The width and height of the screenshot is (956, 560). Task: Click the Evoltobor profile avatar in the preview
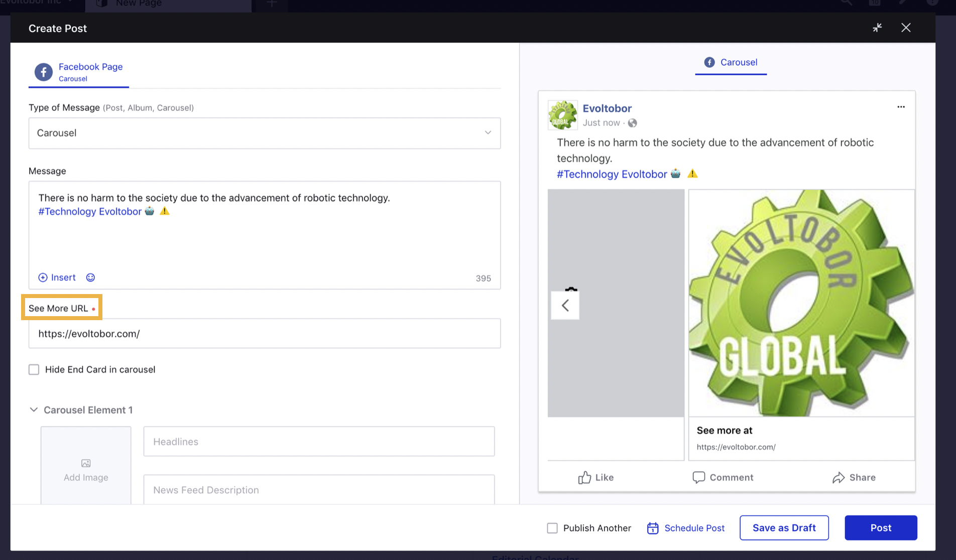[562, 115]
